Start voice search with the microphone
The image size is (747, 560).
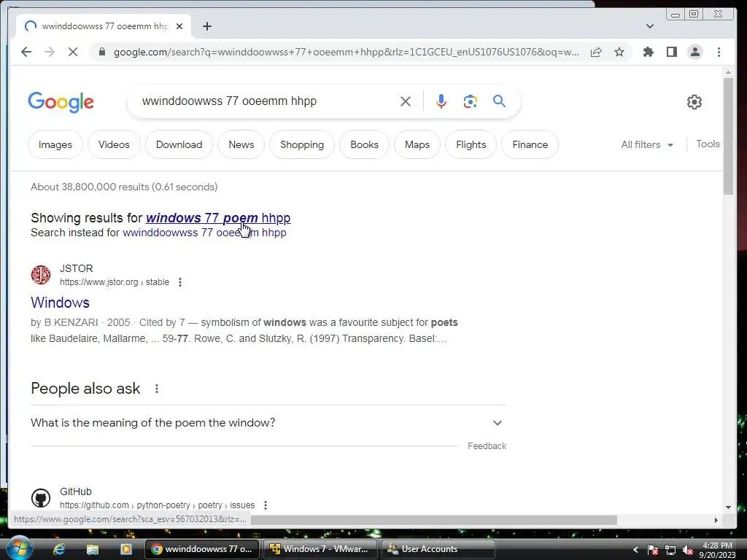click(x=441, y=101)
